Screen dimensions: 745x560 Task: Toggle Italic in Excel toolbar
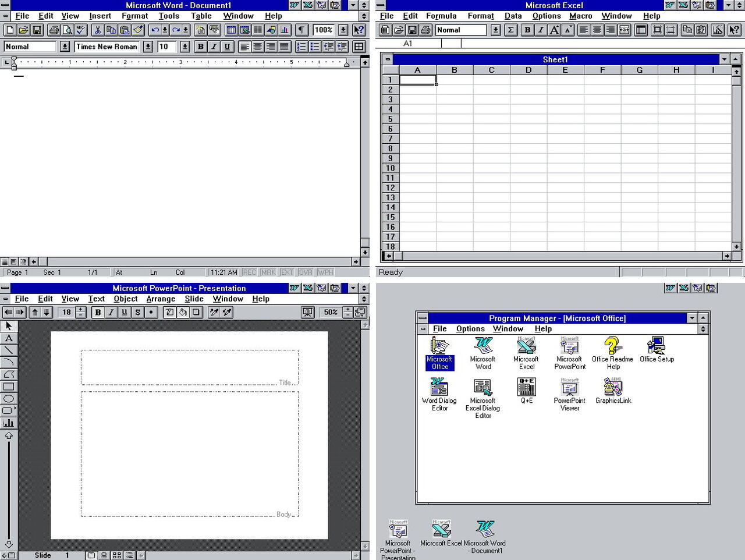pos(541,30)
